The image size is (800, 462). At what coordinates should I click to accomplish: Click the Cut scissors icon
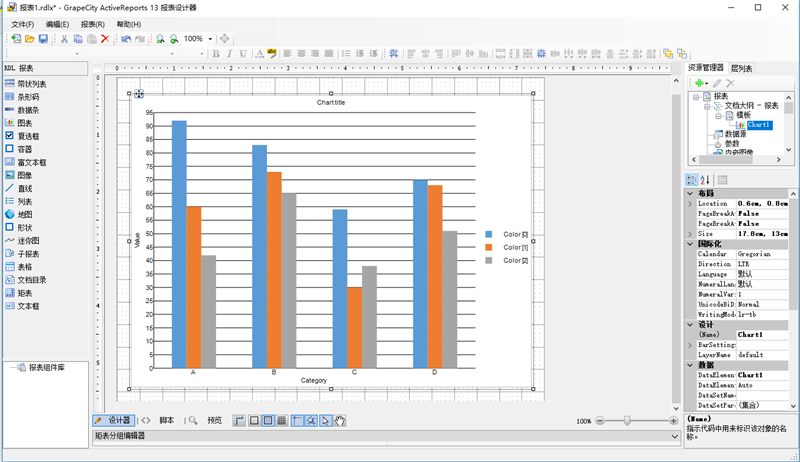pyautogui.click(x=65, y=39)
